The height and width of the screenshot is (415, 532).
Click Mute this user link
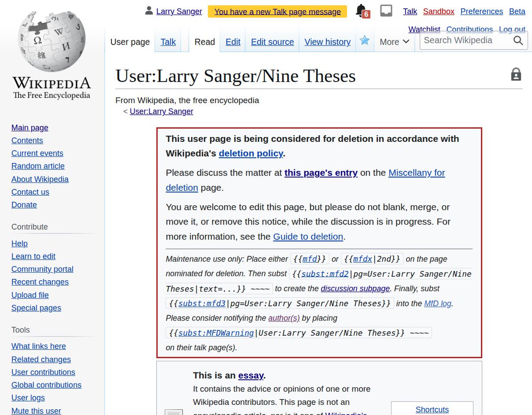36,411
